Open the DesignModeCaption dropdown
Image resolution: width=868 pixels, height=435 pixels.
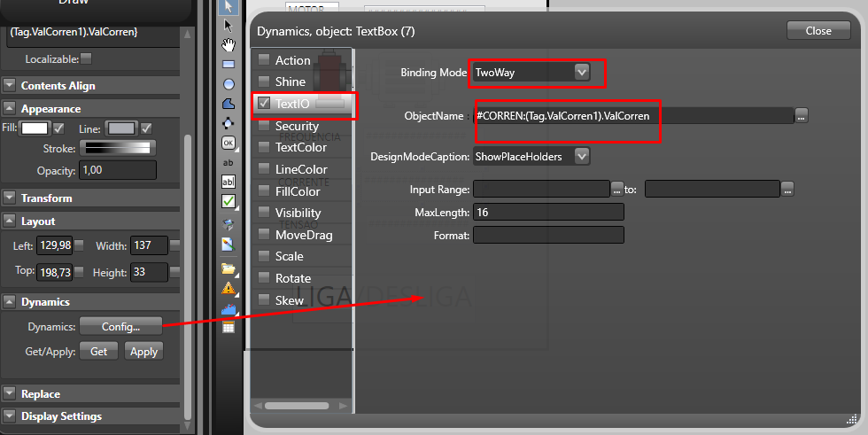coord(581,156)
